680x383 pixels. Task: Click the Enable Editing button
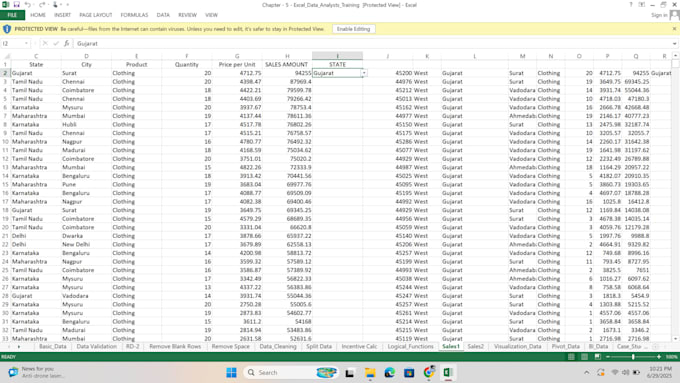353,29
